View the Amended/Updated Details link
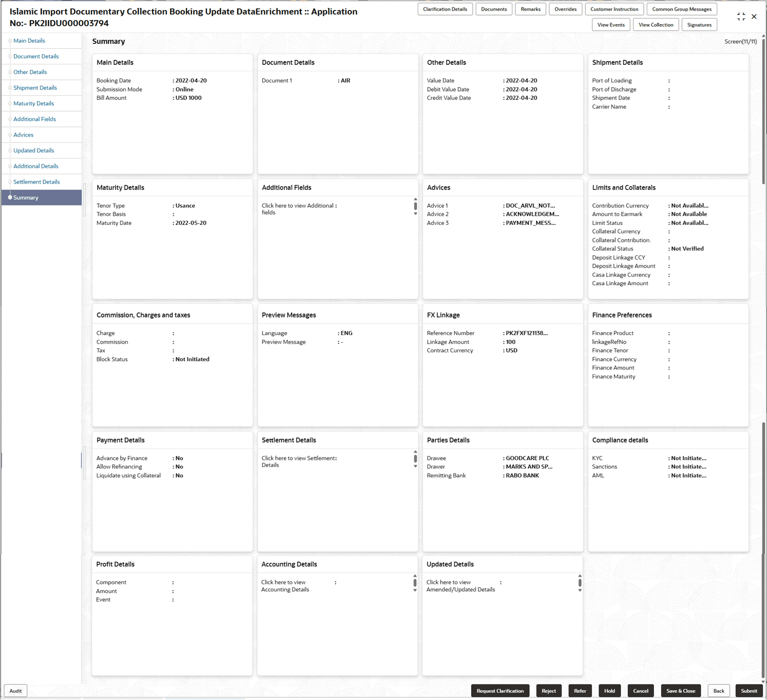 (460, 586)
